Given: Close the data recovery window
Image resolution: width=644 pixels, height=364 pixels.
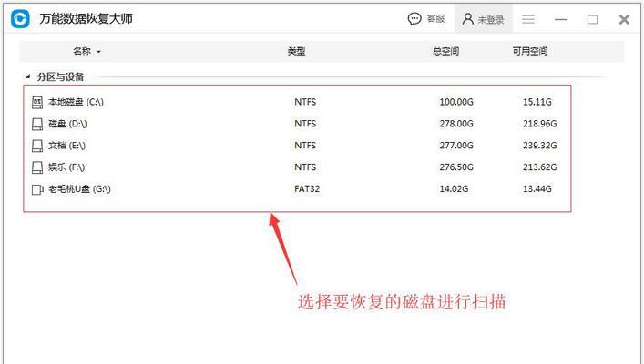Looking at the screenshot, I should click(x=624, y=19).
